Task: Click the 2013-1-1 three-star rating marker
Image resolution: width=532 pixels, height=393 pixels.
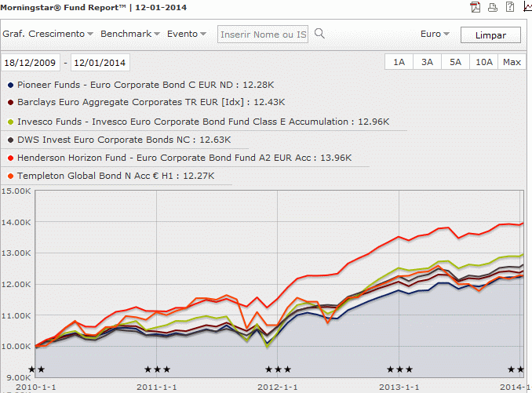Action: [x=400, y=369]
